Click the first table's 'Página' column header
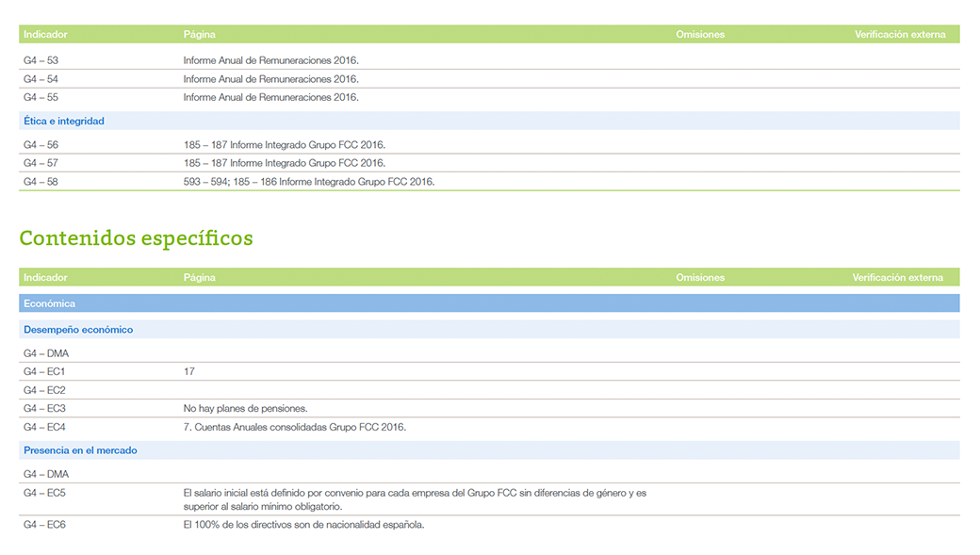The height and width of the screenshot is (555, 980). [200, 34]
